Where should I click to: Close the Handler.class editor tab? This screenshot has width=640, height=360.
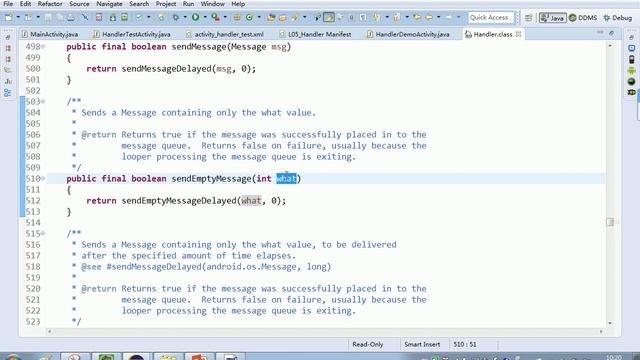(518, 34)
